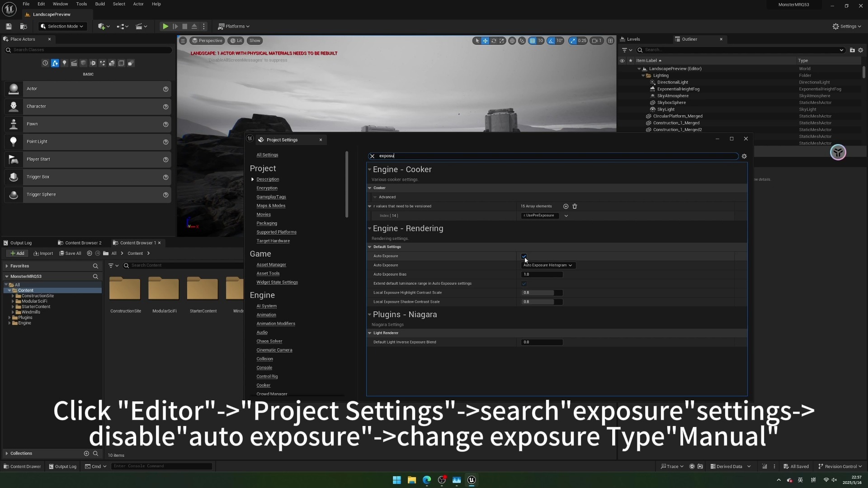Save the current level with the floppy icon
The image size is (868, 488).
[9, 27]
